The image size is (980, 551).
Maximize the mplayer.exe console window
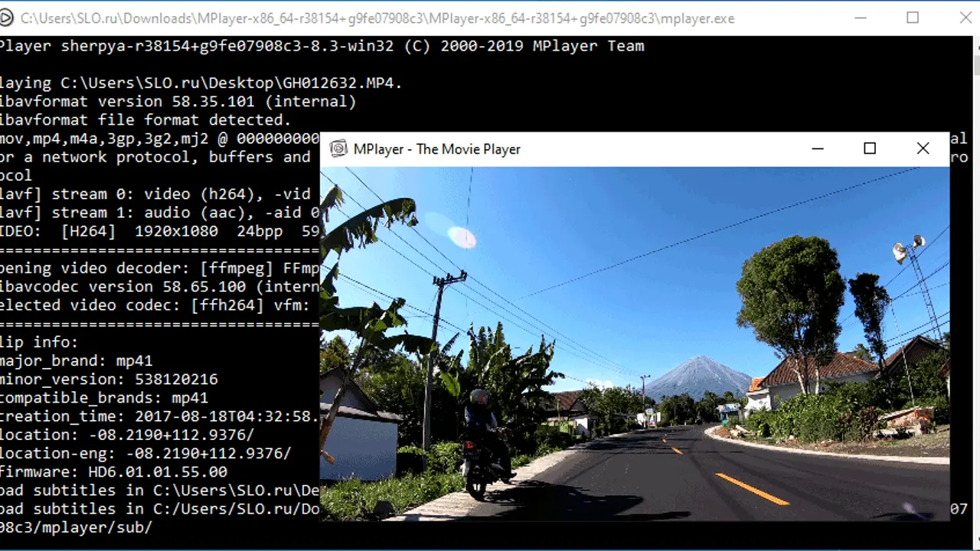click(x=913, y=18)
